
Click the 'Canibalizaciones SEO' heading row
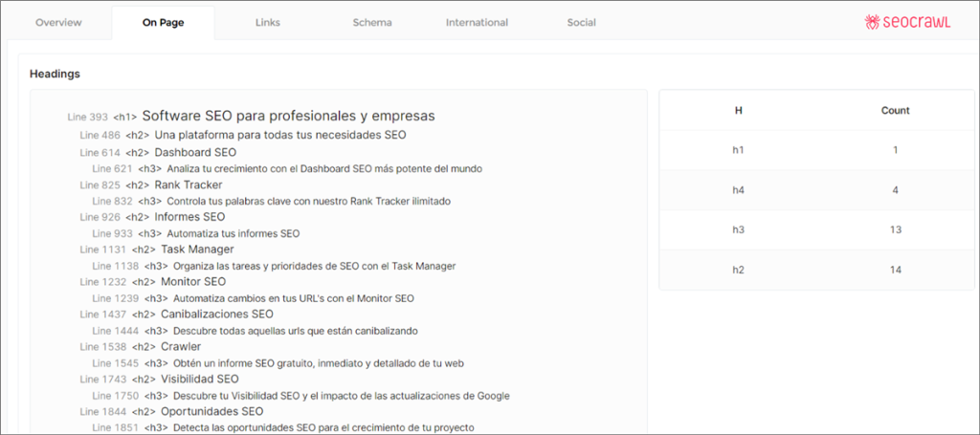click(x=216, y=315)
